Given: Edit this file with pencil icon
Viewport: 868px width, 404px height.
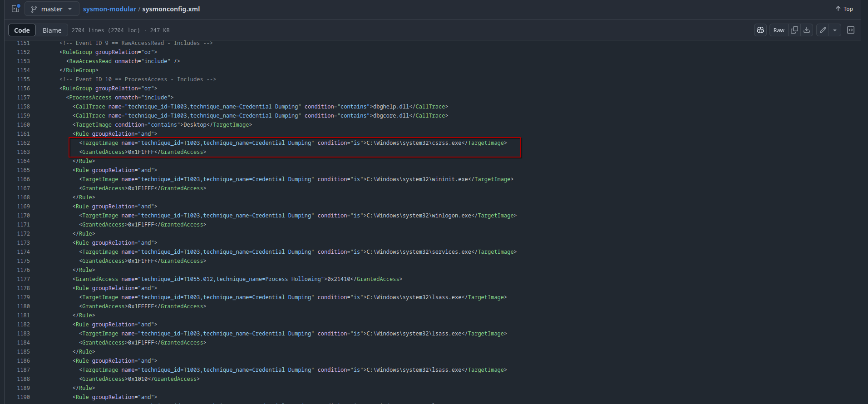Looking at the screenshot, I should (823, 30).
